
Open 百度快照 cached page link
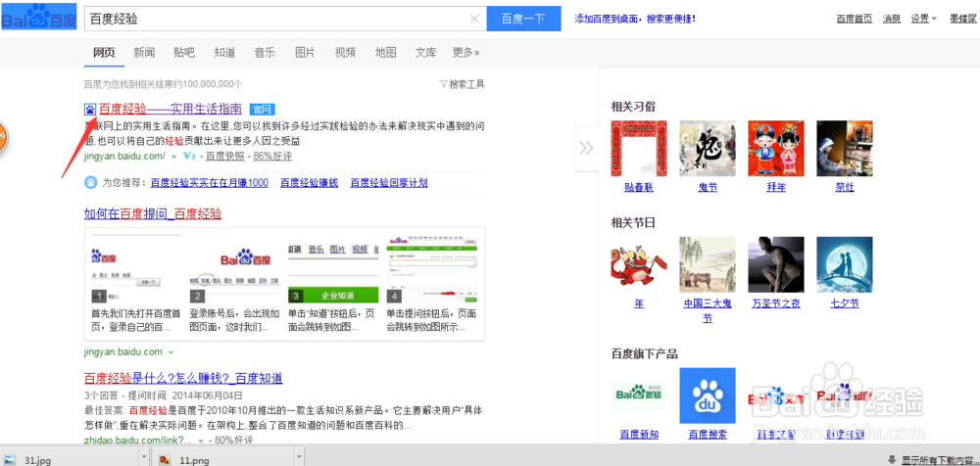(x=225, y=157)
